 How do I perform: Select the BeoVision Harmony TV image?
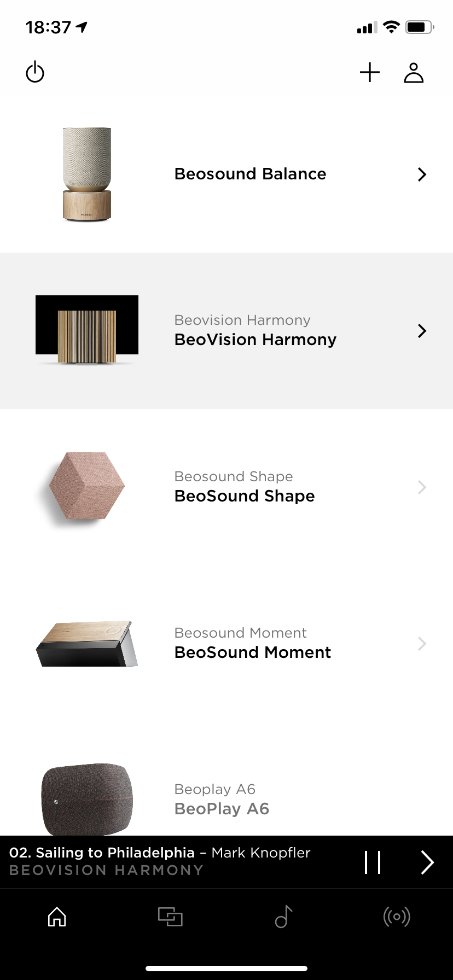87,330
